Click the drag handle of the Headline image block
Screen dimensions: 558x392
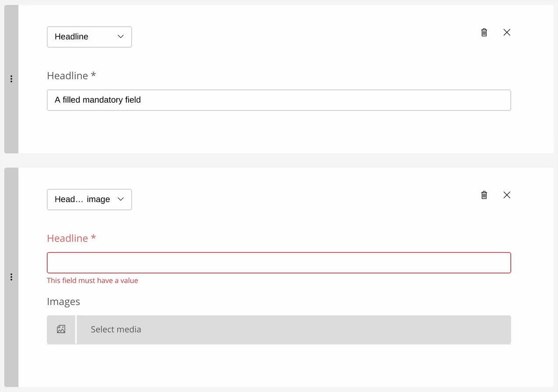(11, 276)
